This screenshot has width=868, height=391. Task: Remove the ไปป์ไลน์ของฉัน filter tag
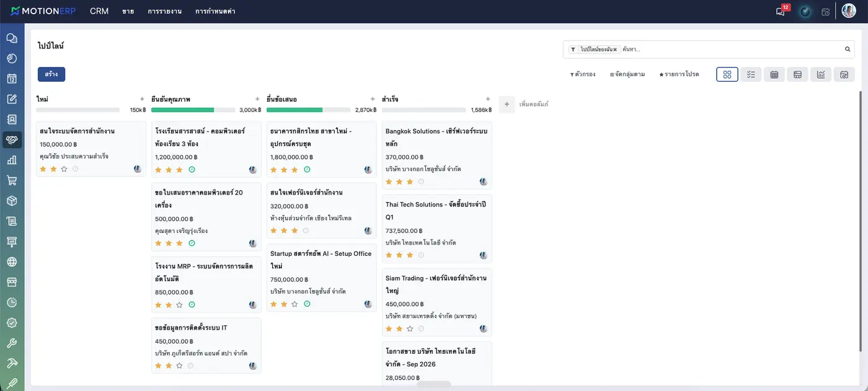[x=615, y=50]
